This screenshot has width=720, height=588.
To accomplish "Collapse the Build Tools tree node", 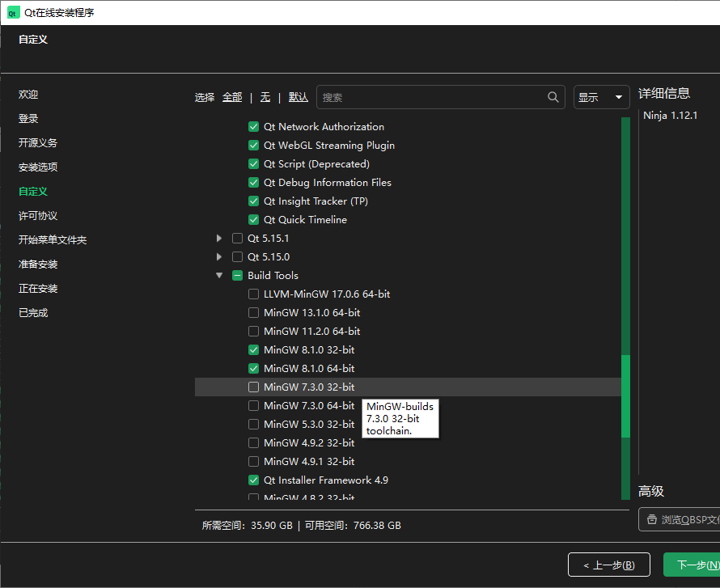I will point(219,276).
